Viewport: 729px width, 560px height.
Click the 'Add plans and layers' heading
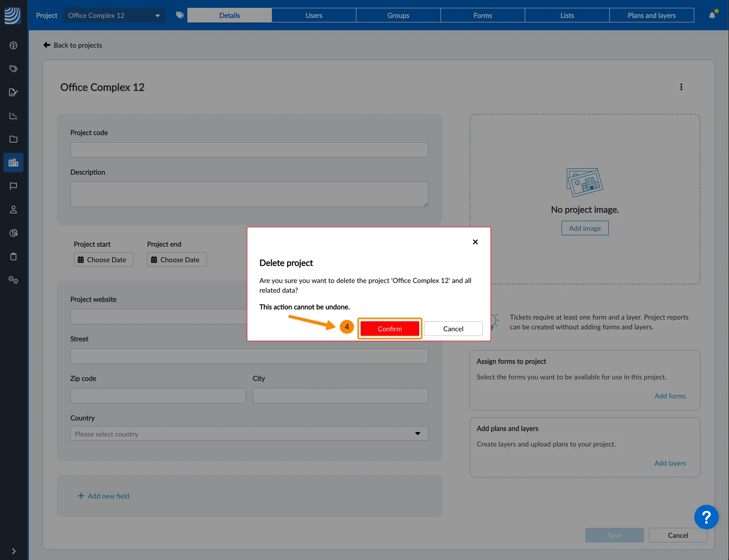point(508,428)
